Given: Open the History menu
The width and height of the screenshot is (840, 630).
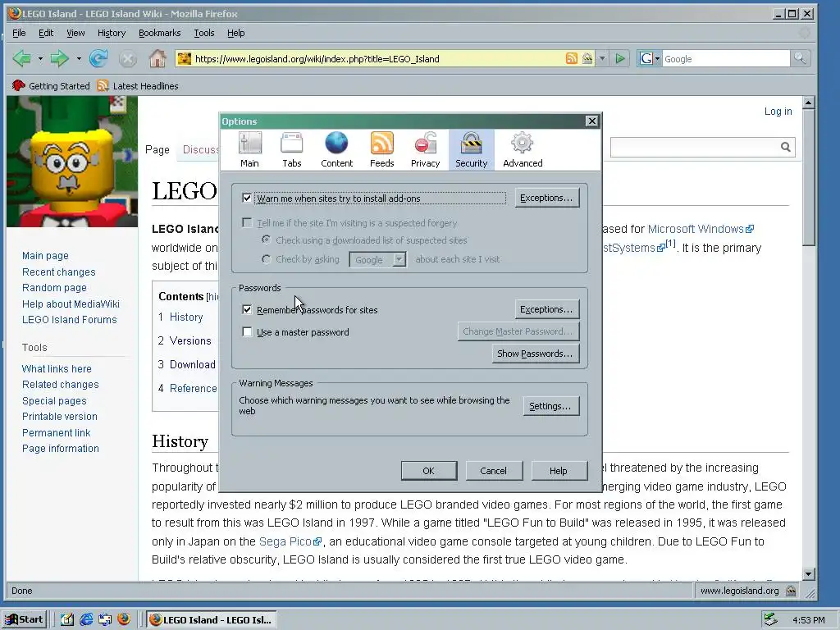Looking at the screenshot, I should pos(112,33).
